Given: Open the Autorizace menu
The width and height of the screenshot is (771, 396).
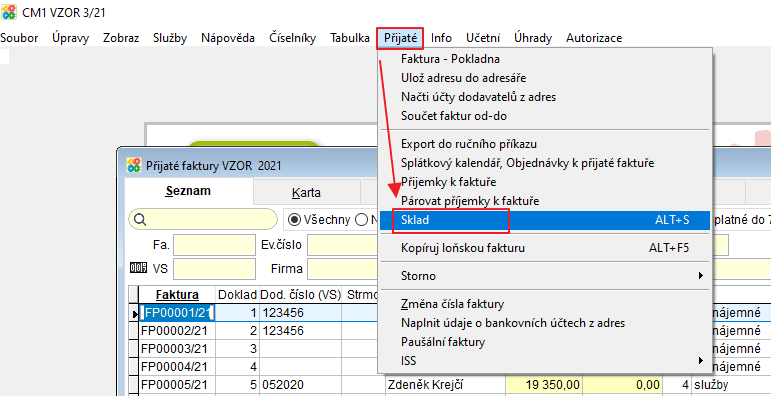Looking at the screenshot, I should pos(594,38).
